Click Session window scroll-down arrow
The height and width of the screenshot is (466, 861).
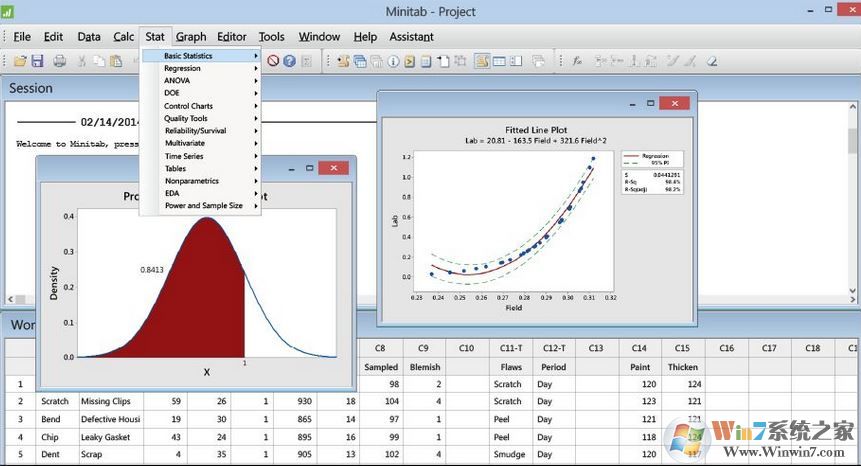point(853,291)
